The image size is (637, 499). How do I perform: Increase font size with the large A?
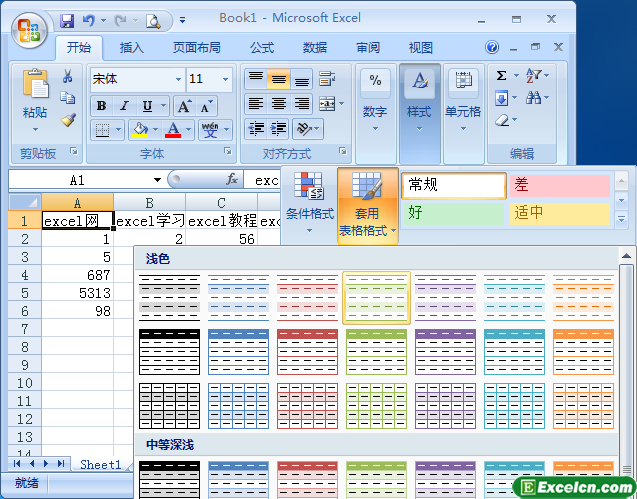184,106
